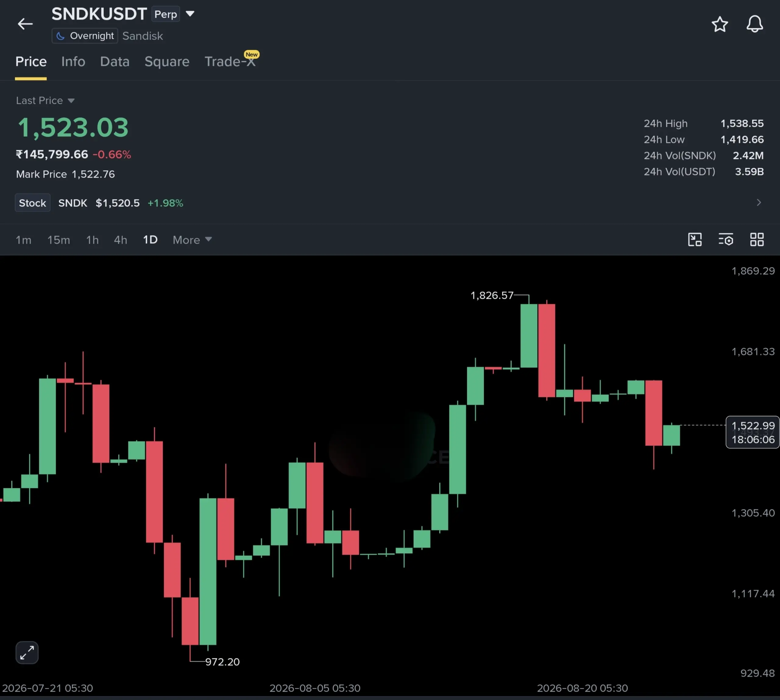Click the -0.66% price change

pyautogui.click(x=112, y=154)
